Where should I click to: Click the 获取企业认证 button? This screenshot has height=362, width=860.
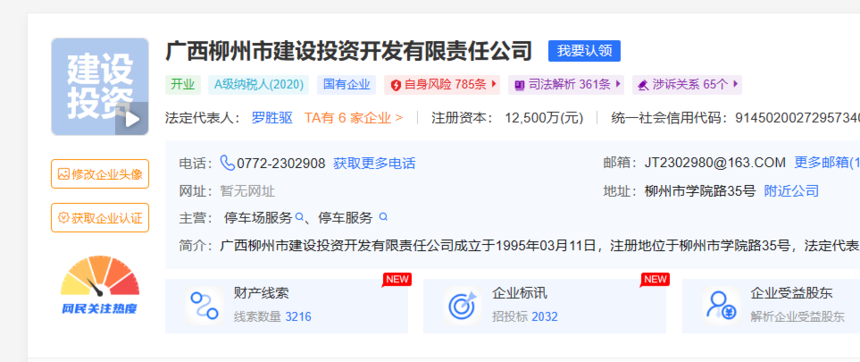100,218
